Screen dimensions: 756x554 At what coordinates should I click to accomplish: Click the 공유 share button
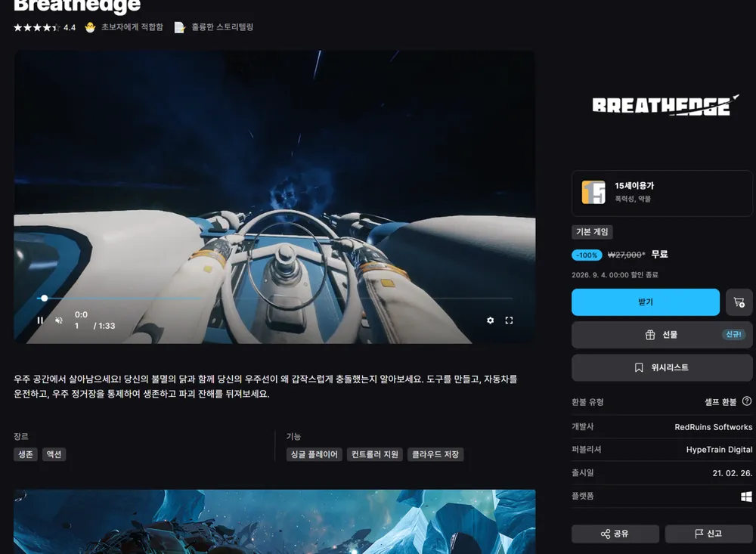click(x=615, y=534)
